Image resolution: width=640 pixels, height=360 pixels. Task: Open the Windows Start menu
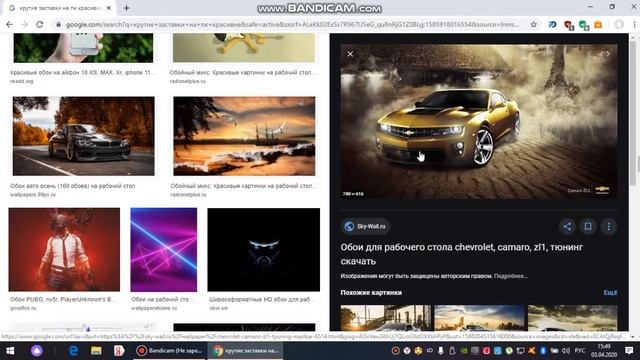[x=10, y=351]
